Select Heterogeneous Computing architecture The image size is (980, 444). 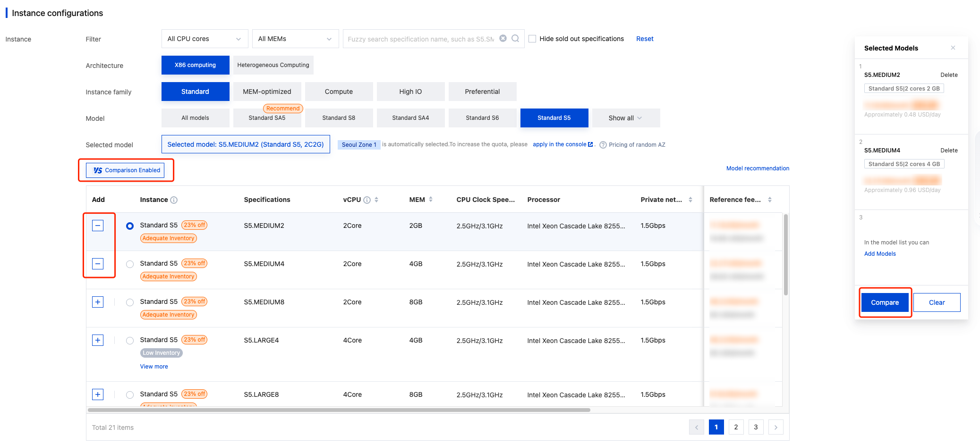point(273,65)
